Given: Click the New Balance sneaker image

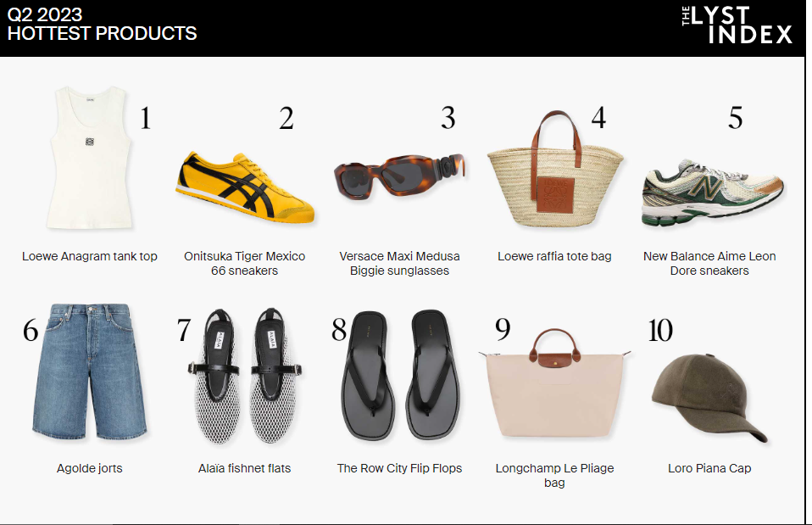Looking at the screenshot, I should click(713, 193).
